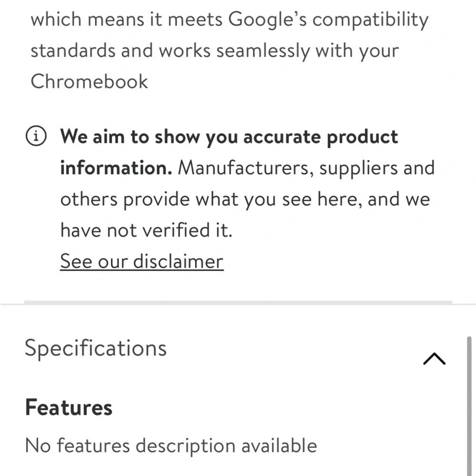Open the See our disclaimer link
The width and height of the screenshot is (476, 476).
pyautogui.click(x=142, y=261)
